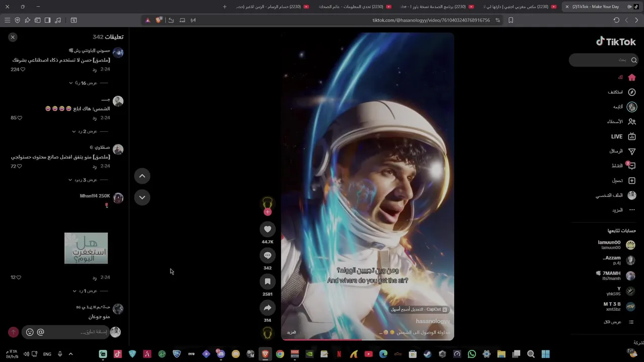The width and height of the screenshot is (644, 362).
Task: Switch to the تحدي المعلومات YouTube tab
Action: [x=355, y=7]
